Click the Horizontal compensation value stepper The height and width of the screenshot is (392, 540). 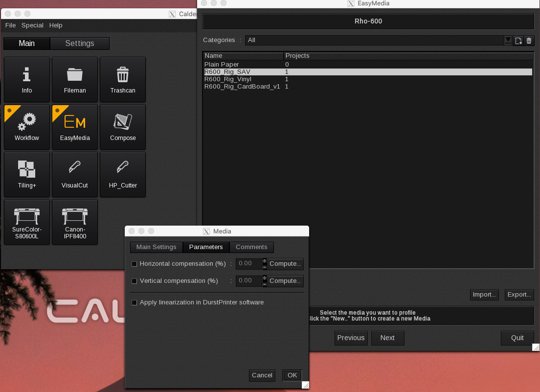(265, 264)
